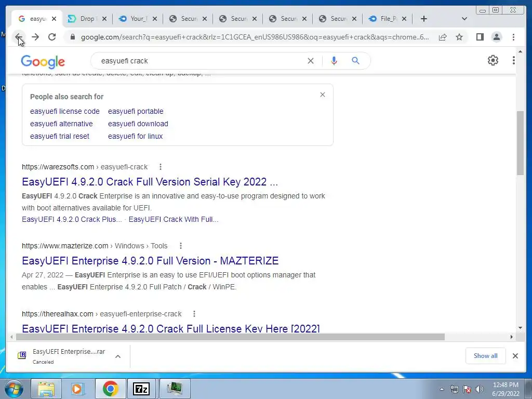
Task: Open EasyUEFI 4.9.2.0 Crack Full Version result
Action: [x=150, y=182]
